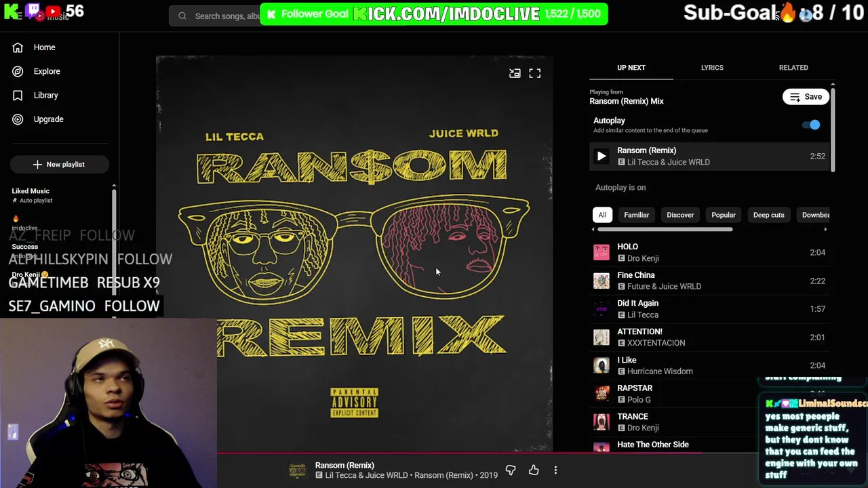Toggle the Autoplay switch off
This screenshot has width=868, height=488.
(x=811, y=125)
